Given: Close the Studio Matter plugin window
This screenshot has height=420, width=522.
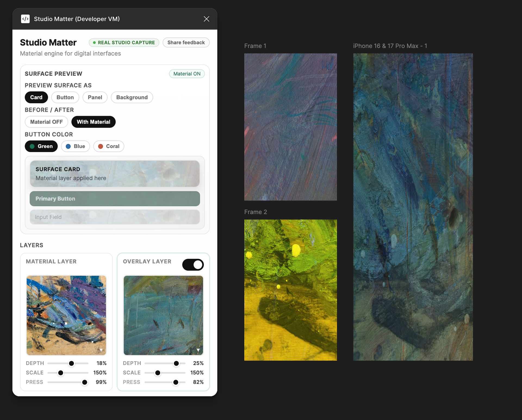Looking at the screenshot, I should point(206,19).
